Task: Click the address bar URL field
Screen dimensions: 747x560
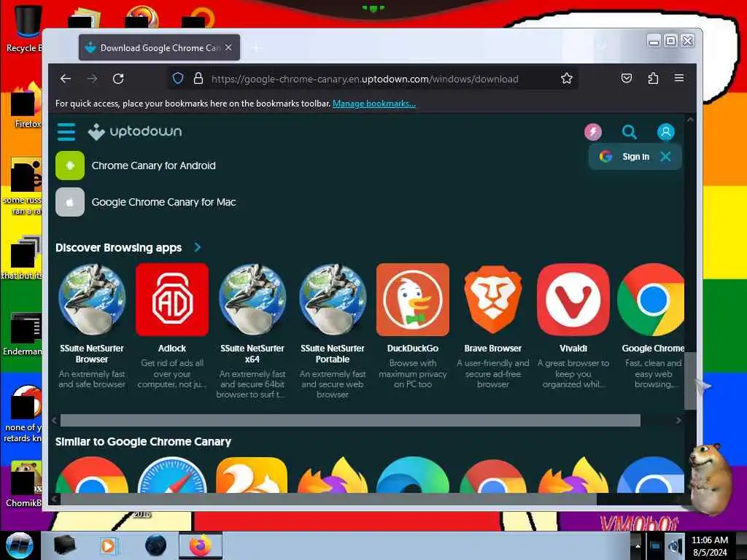Action: (365, 79)
